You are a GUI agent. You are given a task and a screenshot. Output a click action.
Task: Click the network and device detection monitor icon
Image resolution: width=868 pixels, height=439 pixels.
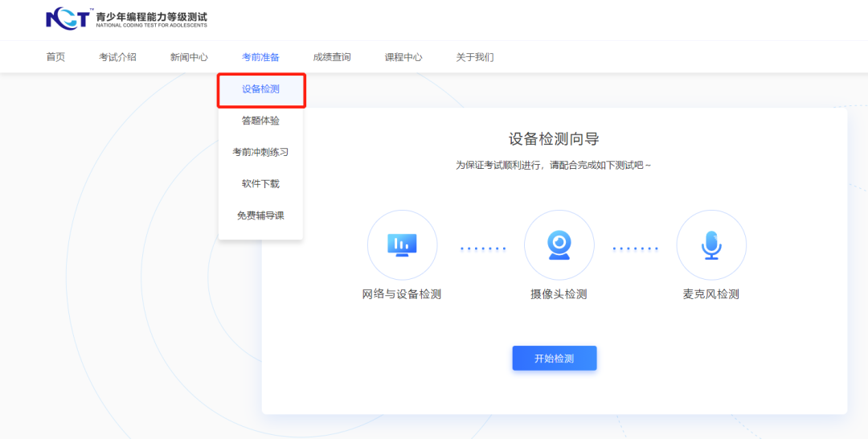click(402, 244)
